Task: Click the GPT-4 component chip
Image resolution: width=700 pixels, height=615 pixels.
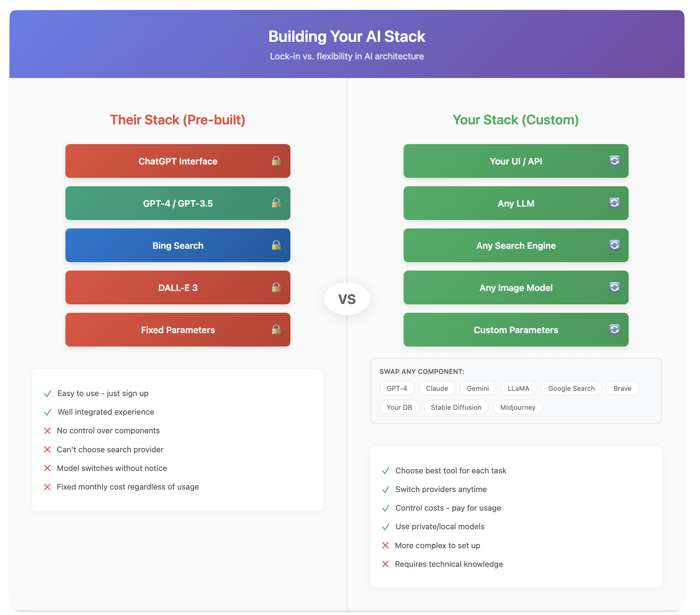Action: 397,388
